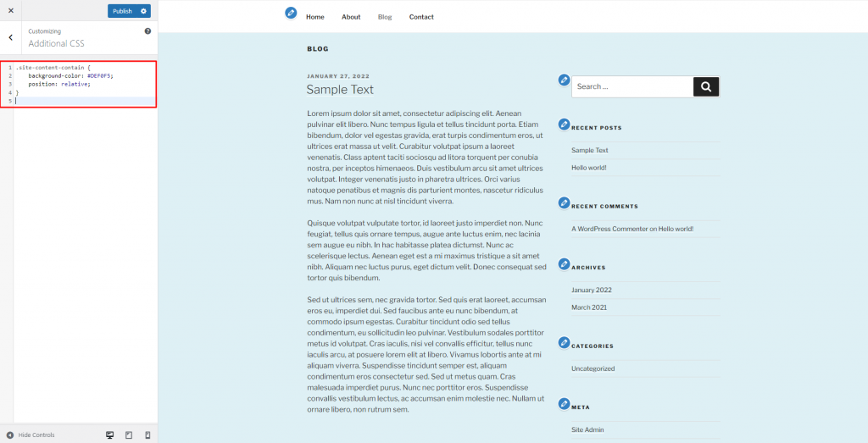Switch to mobile preview mode

pos(147,435)
